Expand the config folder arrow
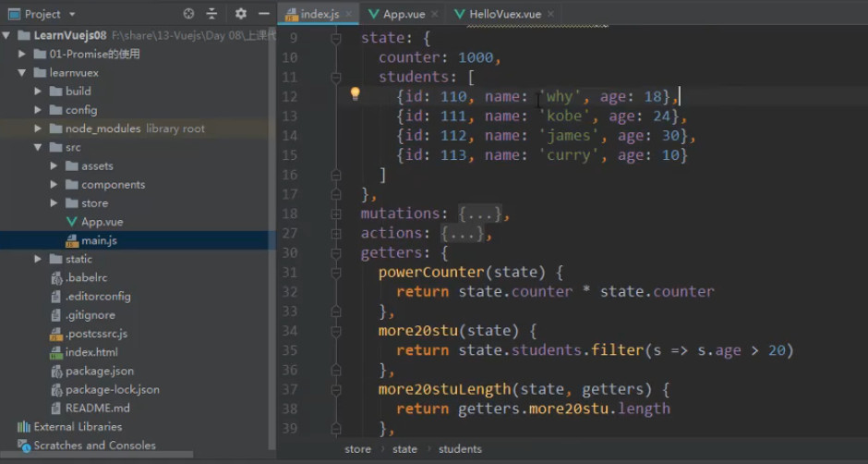The height and width of the screenshot is (464, 868). click(38, 110)
